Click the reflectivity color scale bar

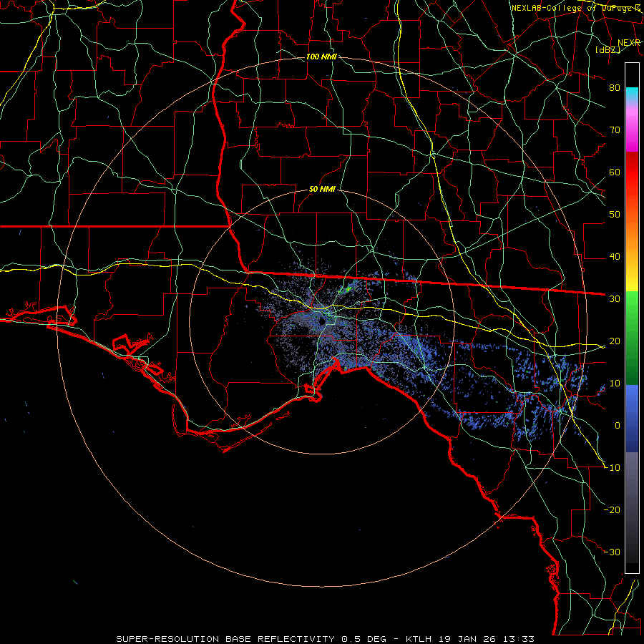coord(632,318)
